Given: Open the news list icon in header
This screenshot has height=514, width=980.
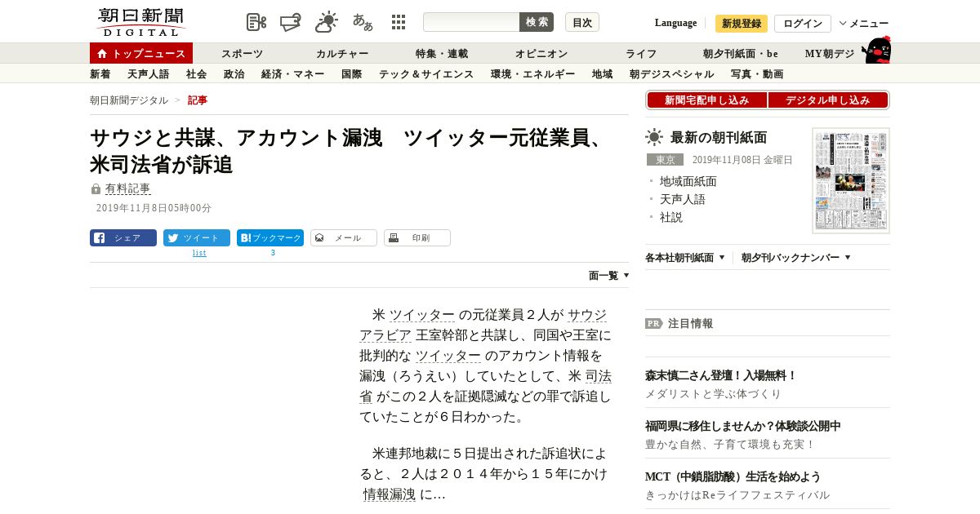Looking at the screenshot, I should (256, 22).
